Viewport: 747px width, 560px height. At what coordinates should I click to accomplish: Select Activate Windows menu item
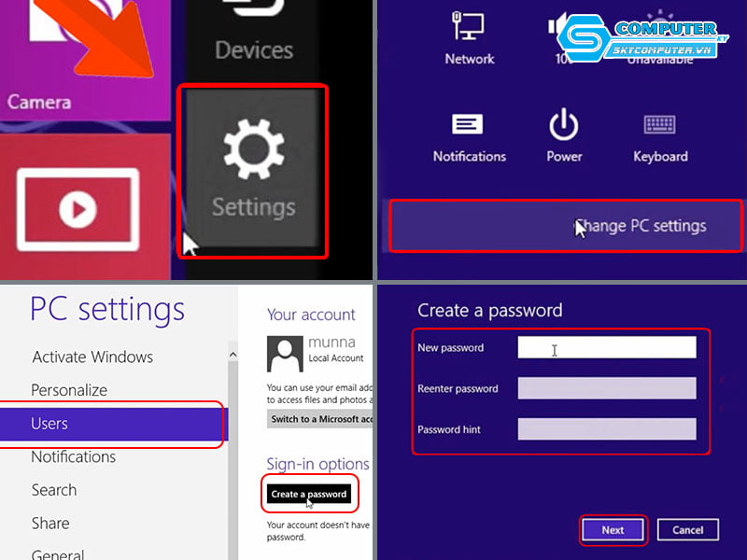tap(92, 357)
